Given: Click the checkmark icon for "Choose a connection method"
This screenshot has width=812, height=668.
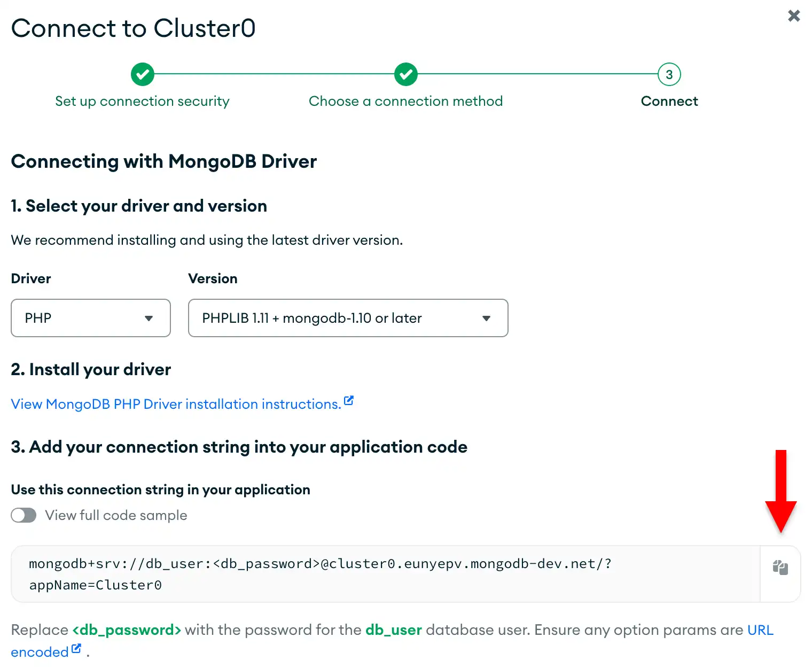Looking at the screenshot, I should 405,74.
